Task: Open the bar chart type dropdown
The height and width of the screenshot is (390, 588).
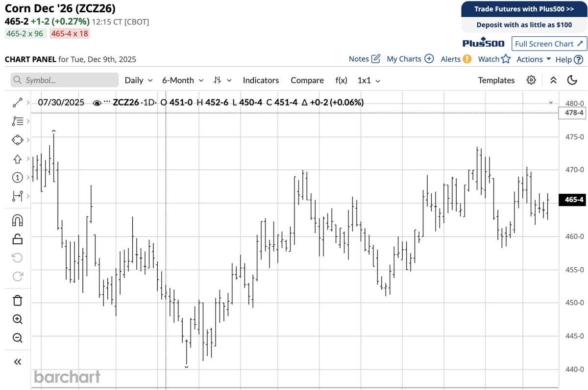Action: pyautogui.click(x=223, y=80)
